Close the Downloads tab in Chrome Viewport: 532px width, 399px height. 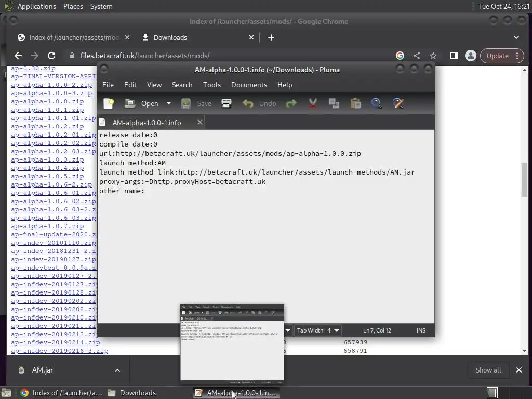(x=251, y=37)
